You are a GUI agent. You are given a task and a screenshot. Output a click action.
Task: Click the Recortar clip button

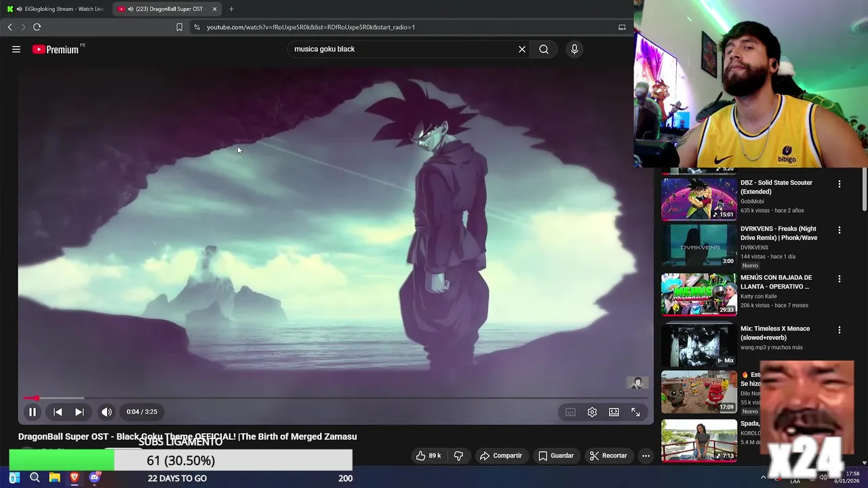(x=608, y=455)
